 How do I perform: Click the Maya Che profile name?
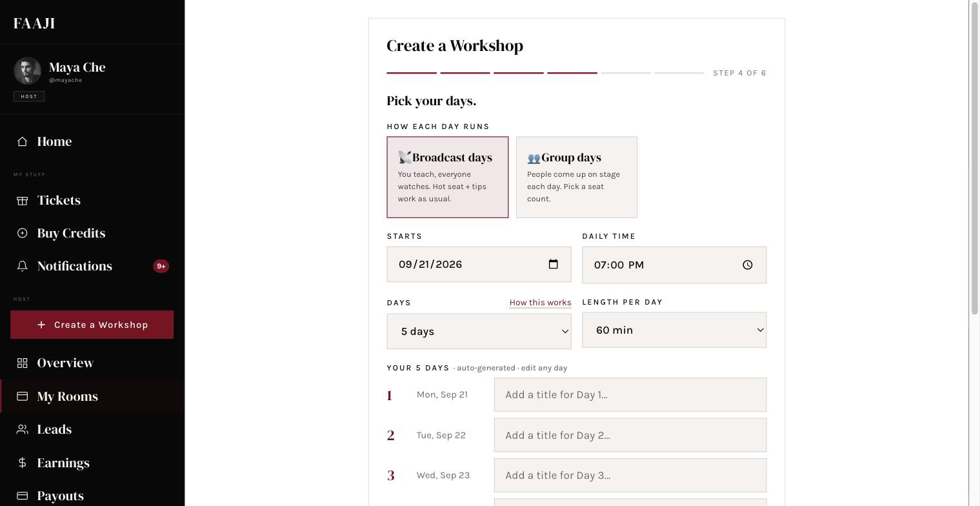point(77,67)
